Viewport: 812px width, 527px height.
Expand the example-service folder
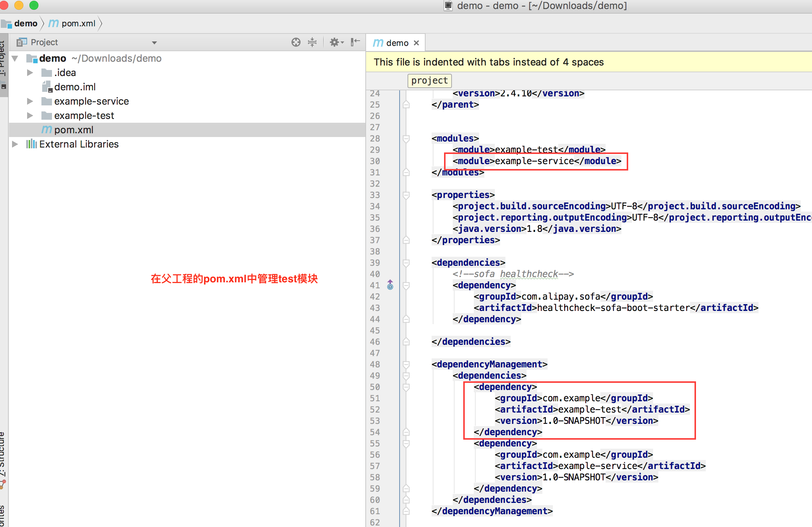point(30,101)
